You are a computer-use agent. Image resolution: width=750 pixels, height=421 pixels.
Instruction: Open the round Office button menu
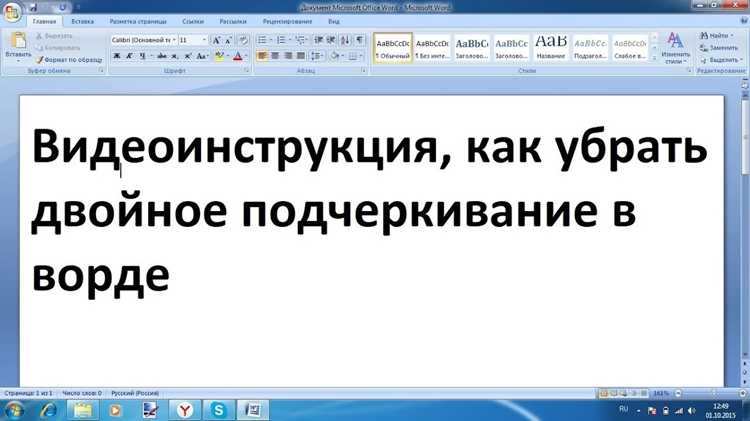pyautogui.click(x=11, y=11)
